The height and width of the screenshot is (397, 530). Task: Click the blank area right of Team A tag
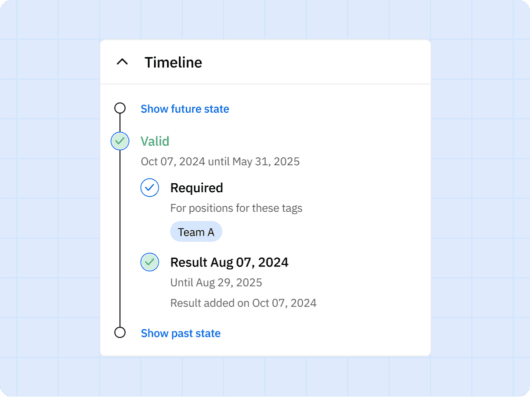click(321, 232)
